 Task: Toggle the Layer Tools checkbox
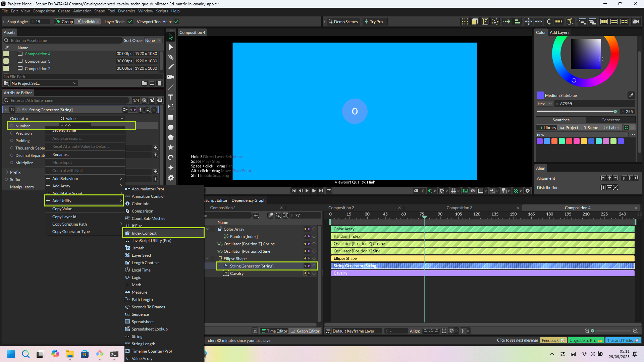point(130,22)
